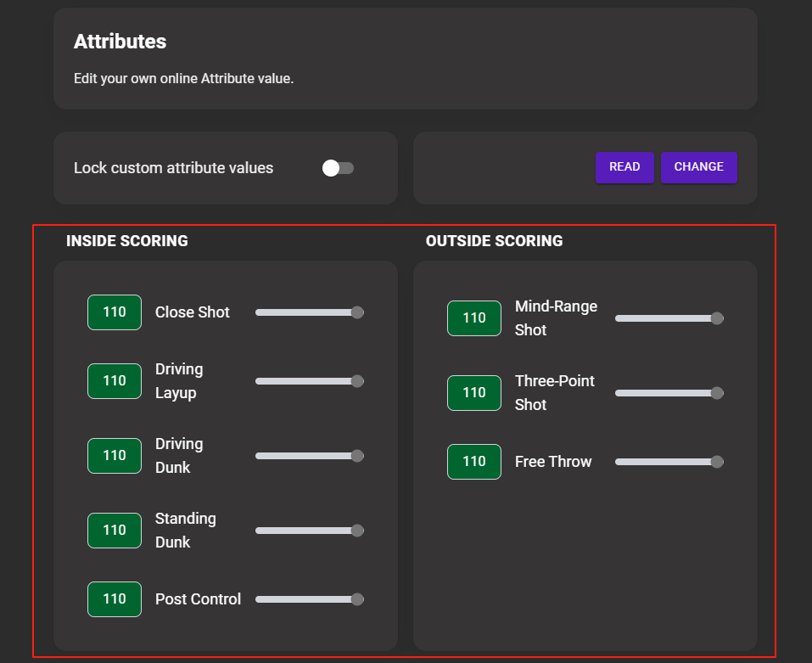The height and width of the screenshot is (663, 812).
Task: Click the Driving Layup slider handle
Action: coord(357,381)
